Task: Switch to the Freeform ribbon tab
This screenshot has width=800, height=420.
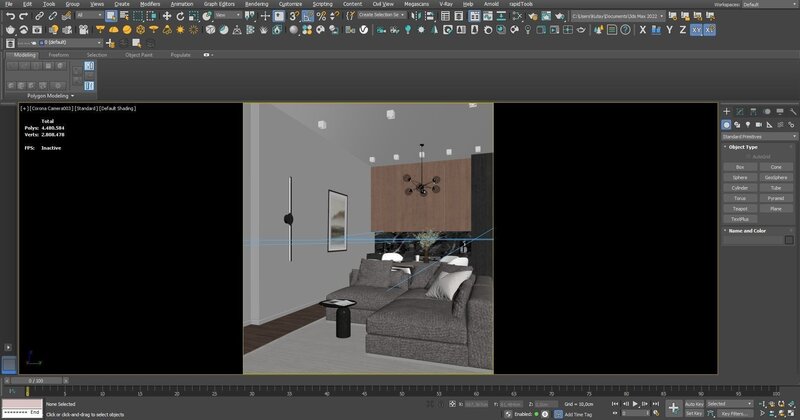Action: click(x=58, y=55)
